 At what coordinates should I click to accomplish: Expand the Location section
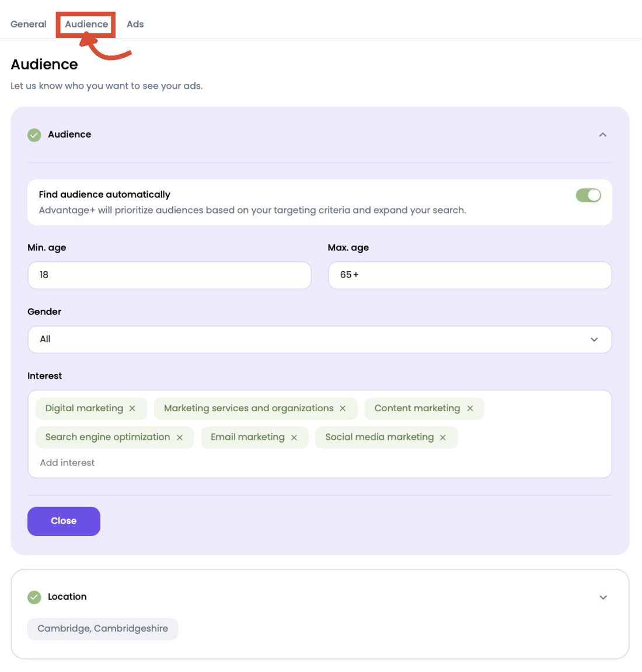[603, 597]
